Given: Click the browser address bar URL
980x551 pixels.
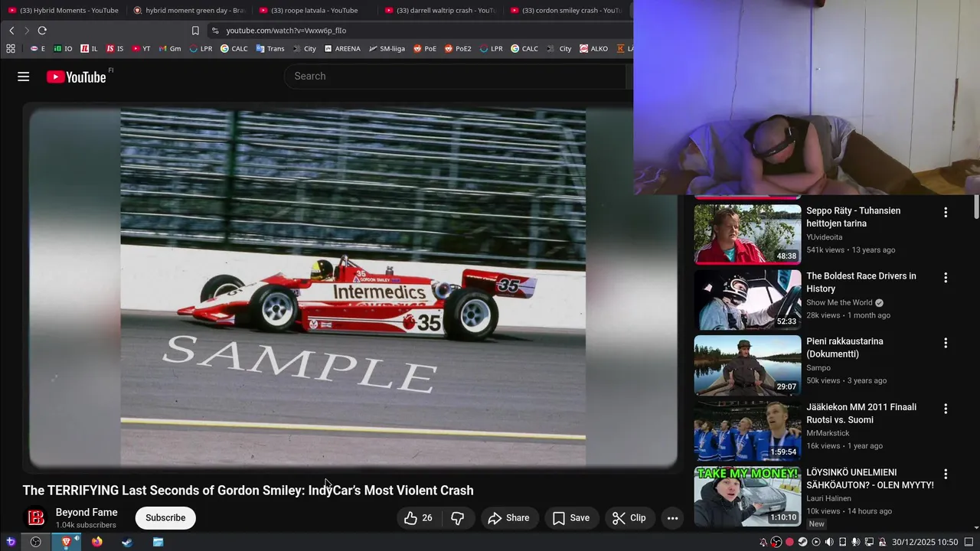Looking at the screenshot, I should coord(286,31).
